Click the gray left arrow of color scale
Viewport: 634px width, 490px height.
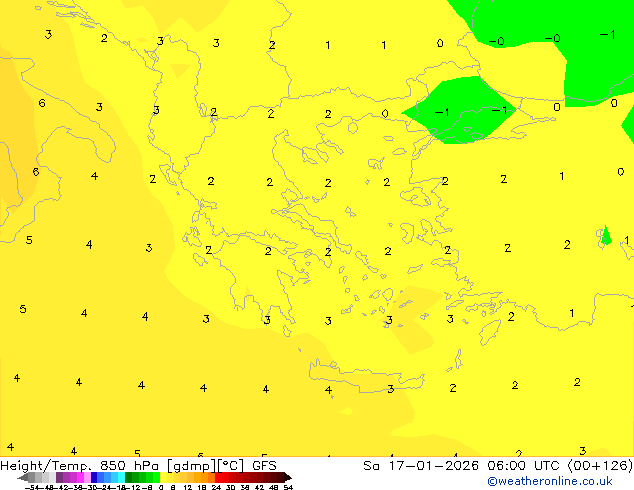tap(23, 477)
